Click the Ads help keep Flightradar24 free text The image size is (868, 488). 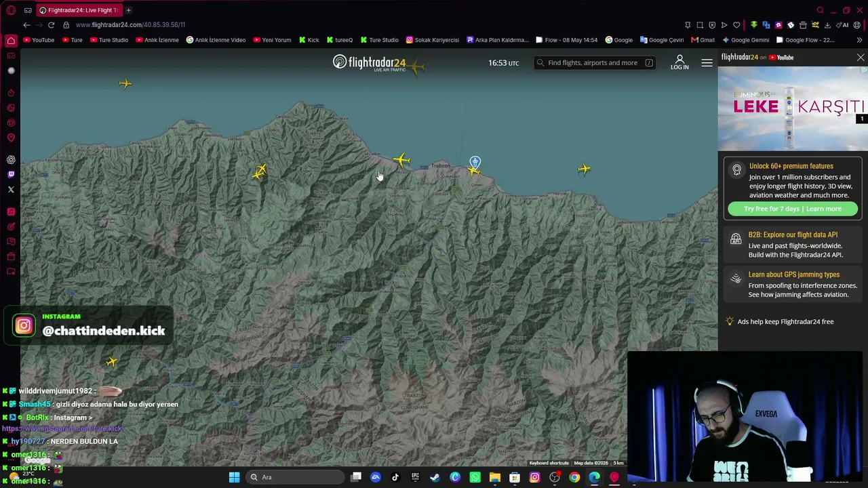coord(785,322)
